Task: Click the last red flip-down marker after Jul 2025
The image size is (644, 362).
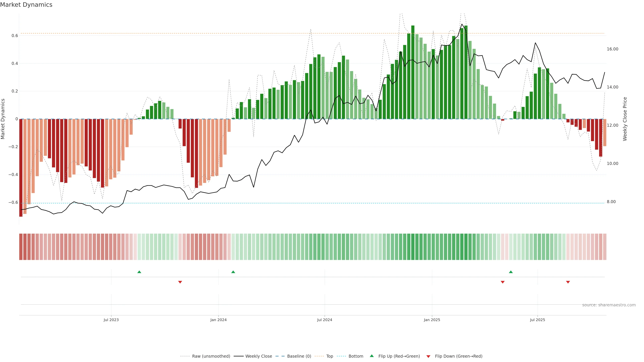Action: (x=568, y=282)
